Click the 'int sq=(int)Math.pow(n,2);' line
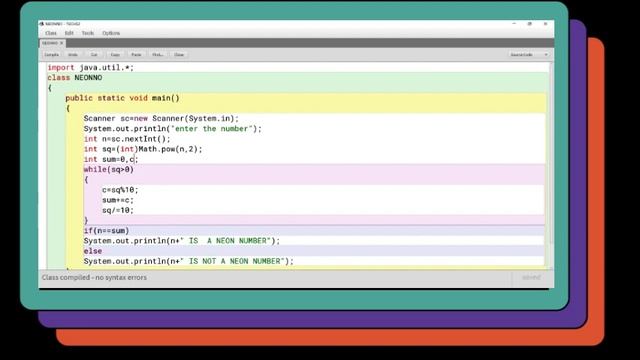The height and width of the screenshot is (360, 640). click(x=143, y=149)
